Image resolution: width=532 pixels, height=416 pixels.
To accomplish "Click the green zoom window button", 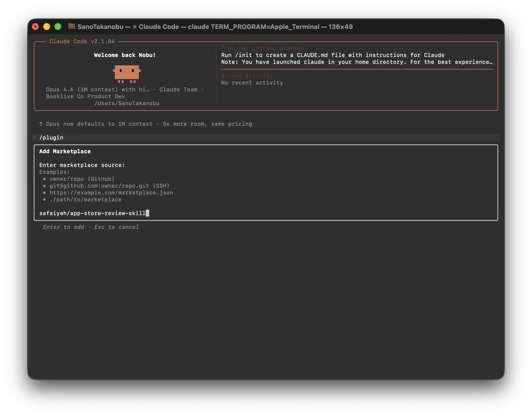I will 58,27.
